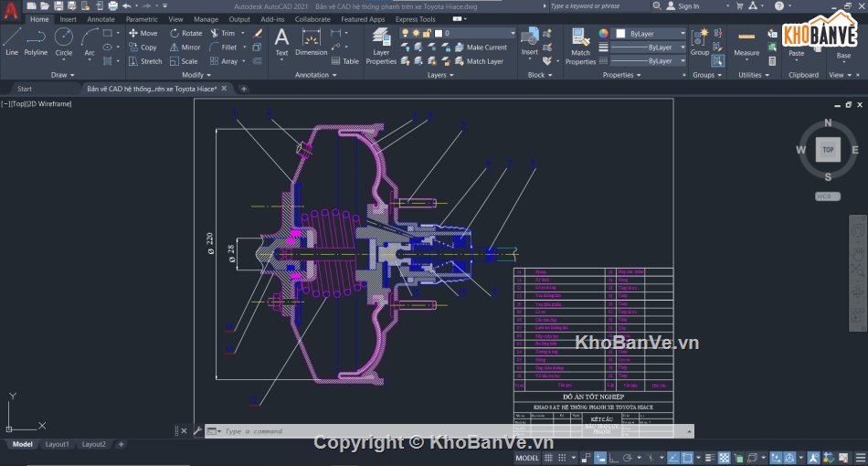Click the Mirror tool

(x=185, y=47)
